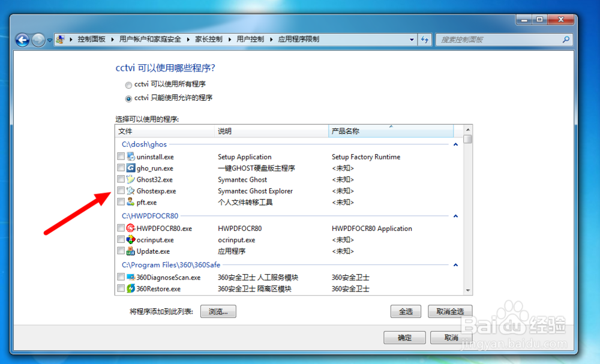Collapse the C:\dosh\ghos group
This screenshot has height=364, width=600.
click(455, 145)
